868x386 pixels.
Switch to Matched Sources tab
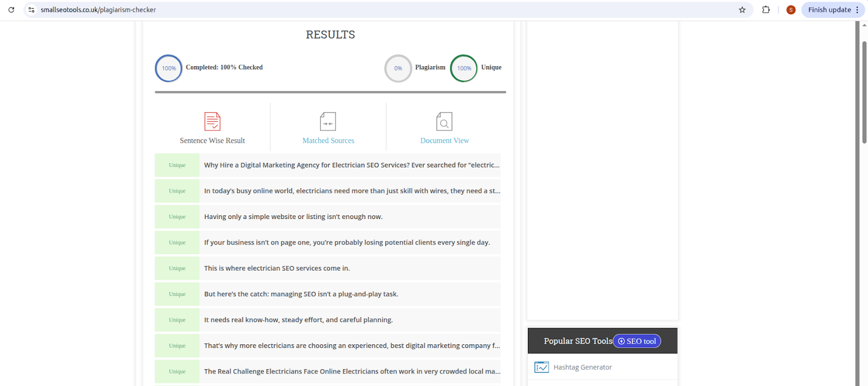coord(328,140)
